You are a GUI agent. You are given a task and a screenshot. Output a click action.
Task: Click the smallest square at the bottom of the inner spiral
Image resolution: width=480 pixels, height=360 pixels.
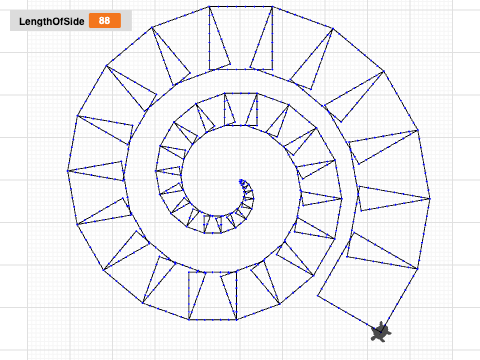pyautogui.click(x=213, y=224)
